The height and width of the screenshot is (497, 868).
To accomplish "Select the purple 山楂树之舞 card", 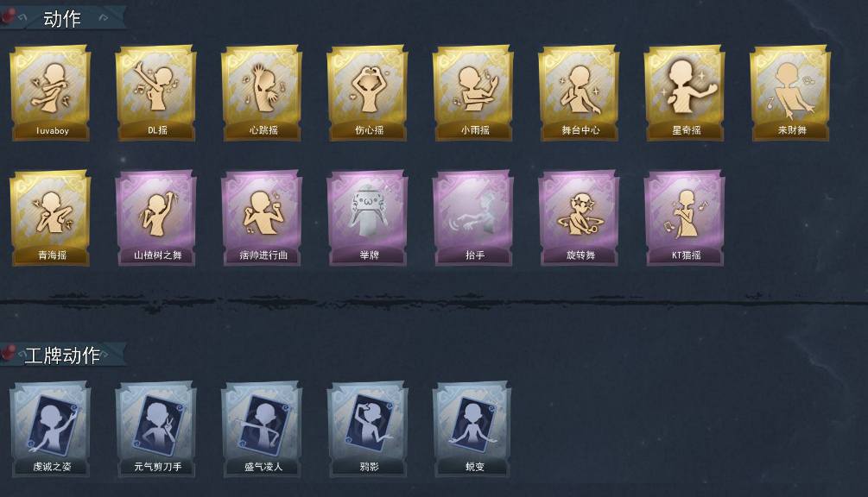I will click(156, 217).
